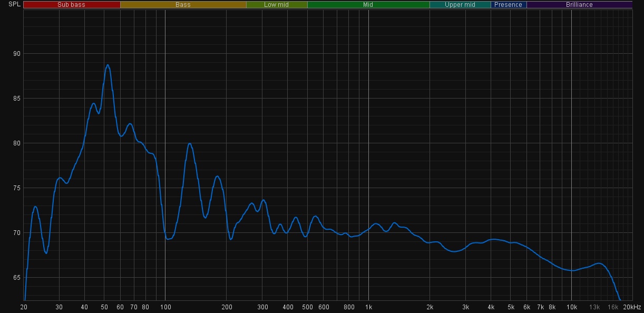Click the 100 Hz frequency axis label
The image size is (644, 313).
coord(165,307)
